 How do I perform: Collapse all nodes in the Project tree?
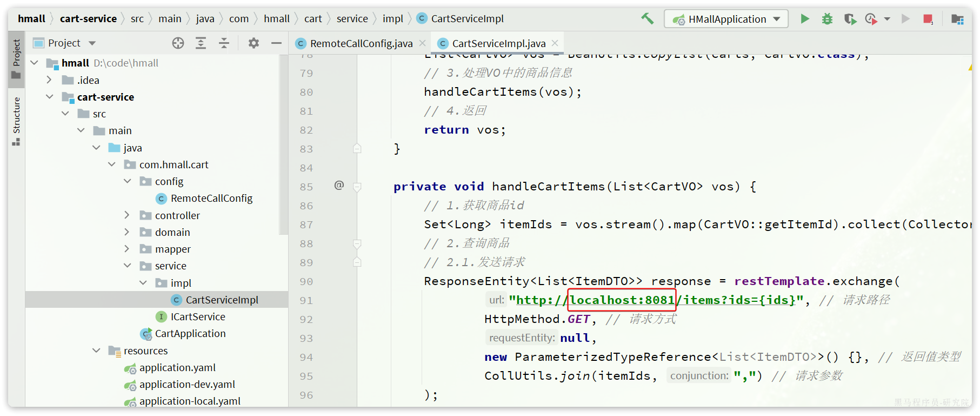coord(224,43)
